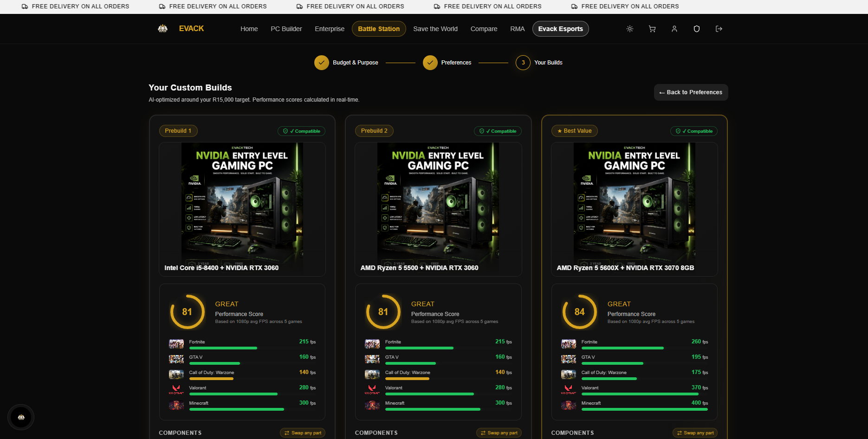Go to the Home page
Viewport: 868px width, 439px height.
(x=249, y=29)
